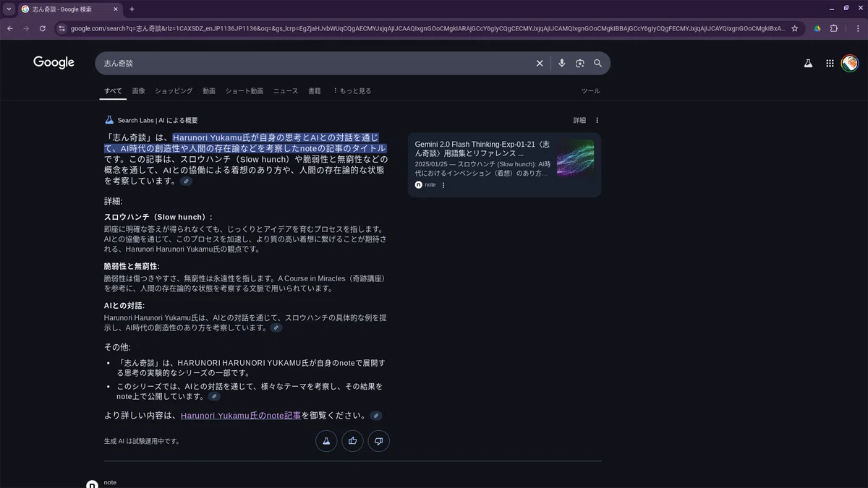
Task: Click link chip after を御覧ください
Action: click(x=375, y=416)
